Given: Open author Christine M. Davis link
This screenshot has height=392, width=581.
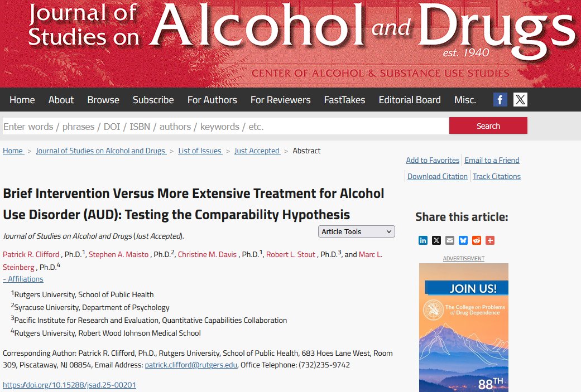Looking at the screenshot, I should [207, 254].
